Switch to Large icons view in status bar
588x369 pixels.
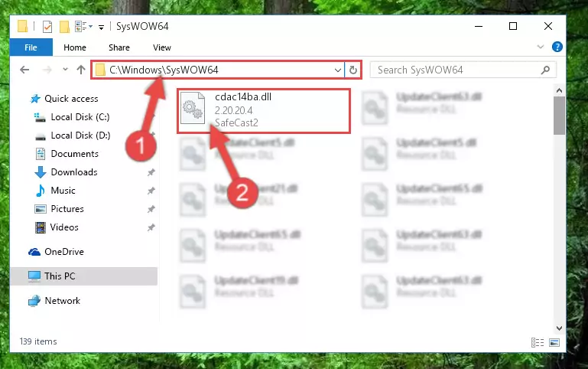[x=554, y=342]
